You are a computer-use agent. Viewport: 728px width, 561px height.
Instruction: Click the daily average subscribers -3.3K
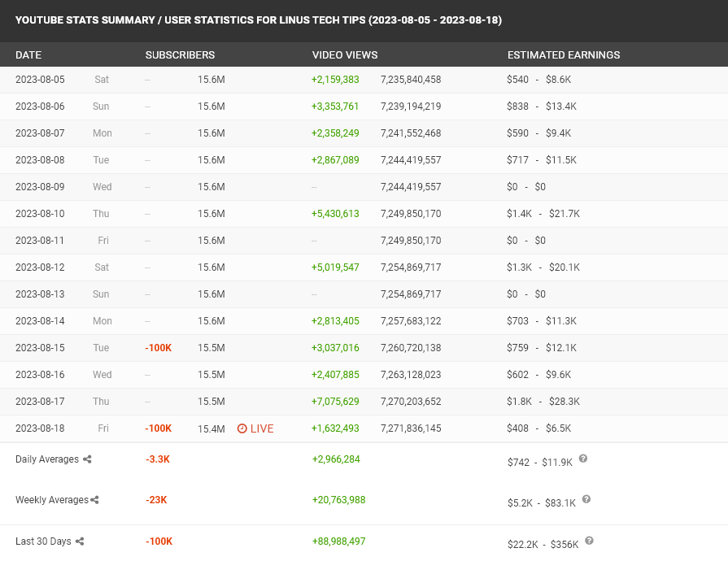point(158,459)
